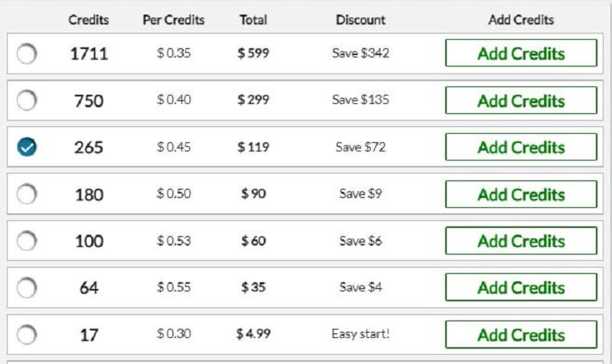Add Credits for the $60 package
The image size is (612, 364).
pos(521,241)
